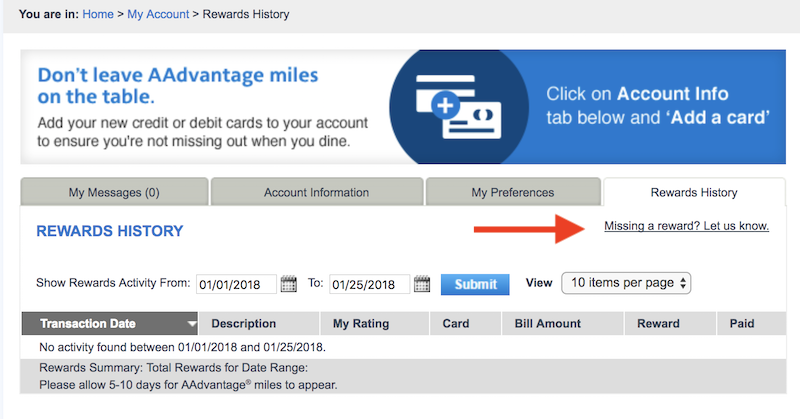Switch to the My Messages (0) tab
The image size is (800, 419).
114,192
